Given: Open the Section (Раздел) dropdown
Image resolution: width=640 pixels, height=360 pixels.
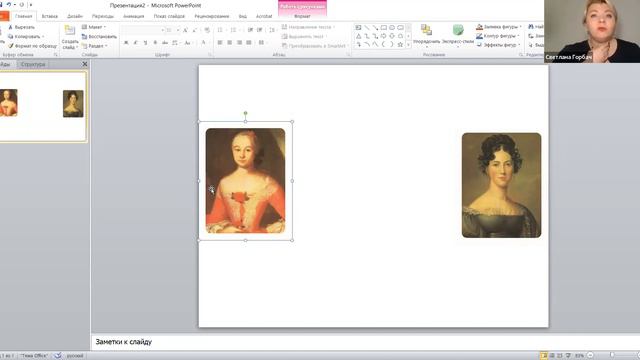Looking at the screenshot, I should pyautogui.click(x=95, y=46).
